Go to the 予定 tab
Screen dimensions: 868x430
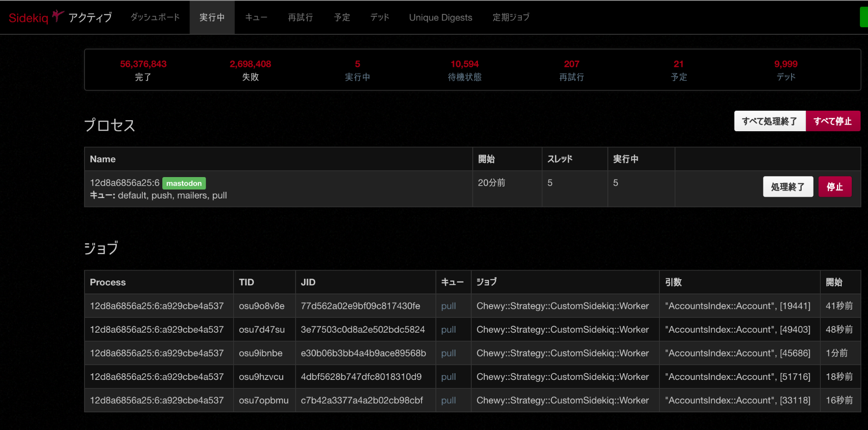[342, 17]
